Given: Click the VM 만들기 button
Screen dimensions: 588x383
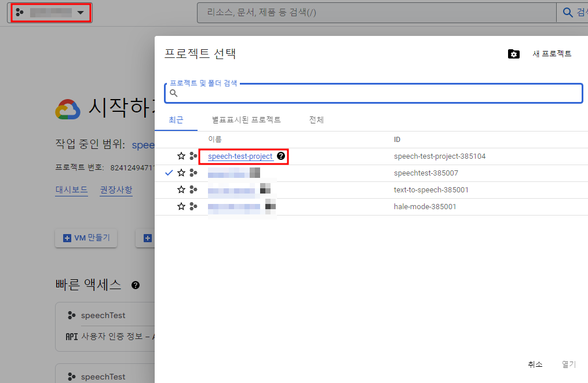Looking at the screenshot, I should (x=86, y=238).
